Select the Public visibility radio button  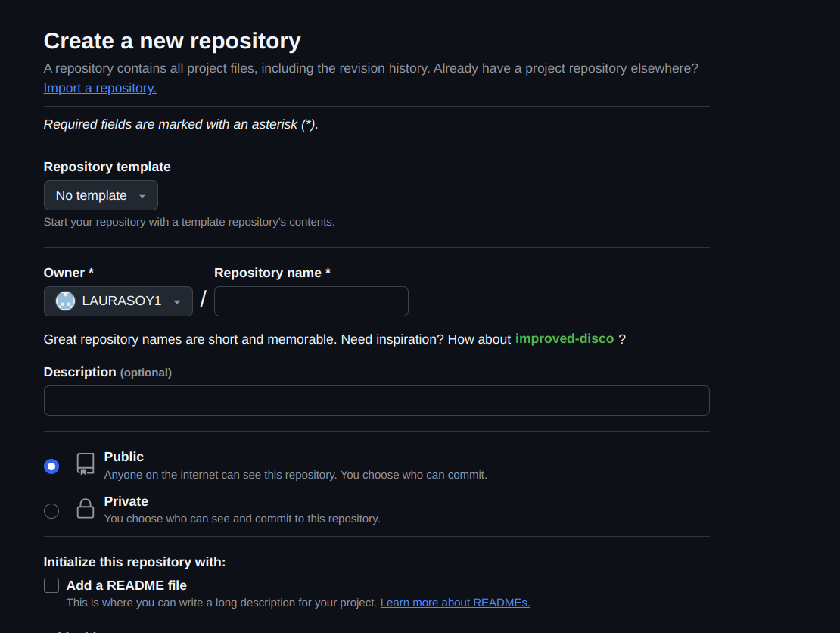[x=51, y=466]
